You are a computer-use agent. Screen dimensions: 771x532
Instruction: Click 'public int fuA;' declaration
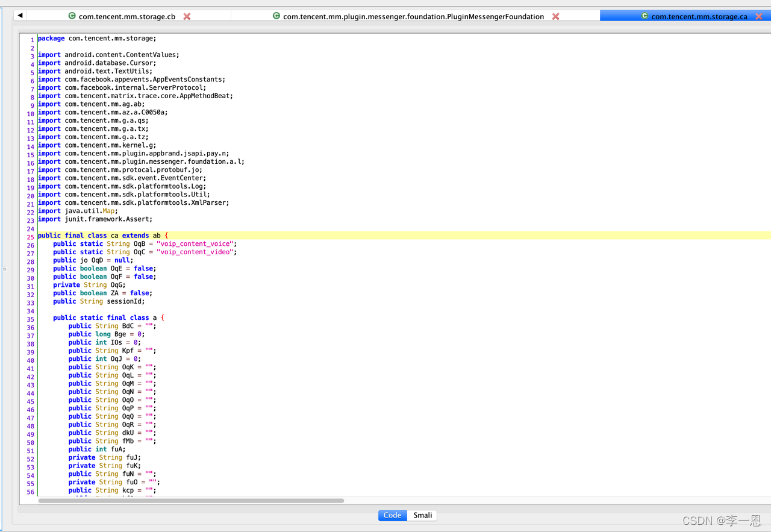pyautogui.click(x=97, y=449)
